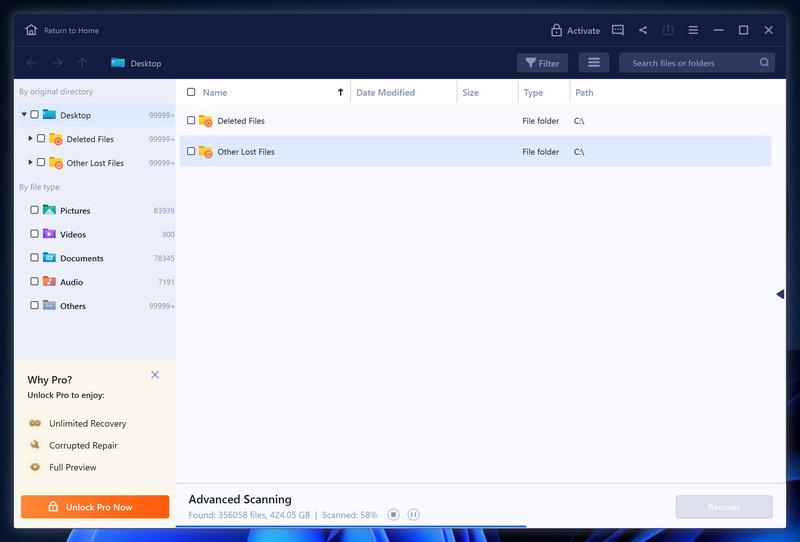Close the Why Pro promotion panel
800x542 pixels.
click(x=155, y=375)
